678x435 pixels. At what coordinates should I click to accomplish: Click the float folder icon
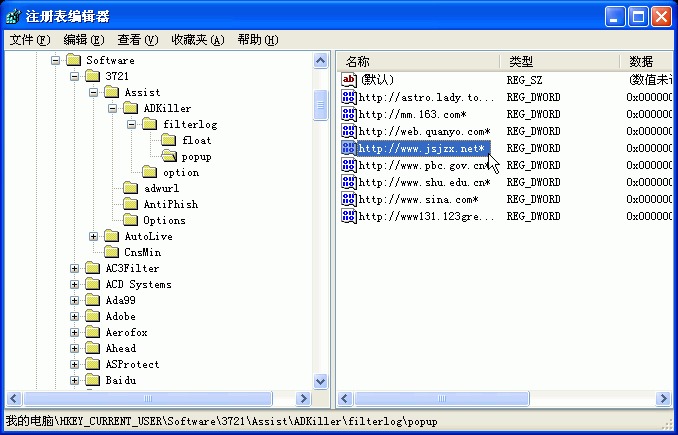[169, 140]
